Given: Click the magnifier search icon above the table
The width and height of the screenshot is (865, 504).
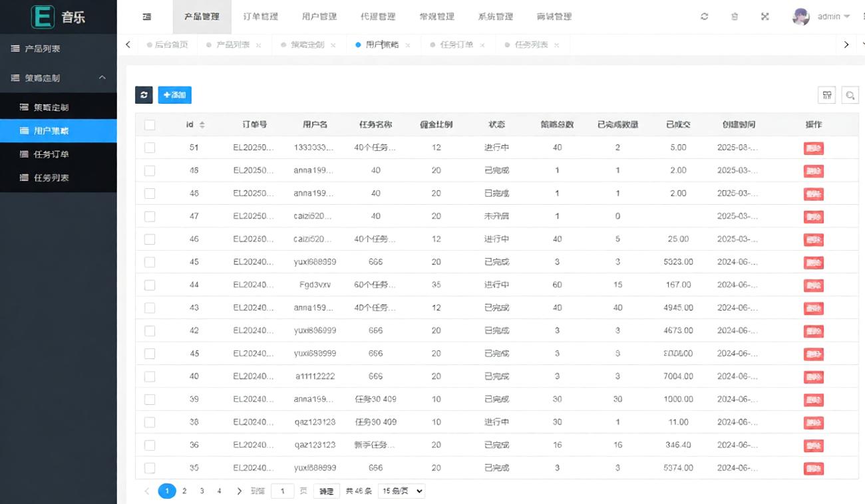Looking at the screenshot, I should pos(850,95).
